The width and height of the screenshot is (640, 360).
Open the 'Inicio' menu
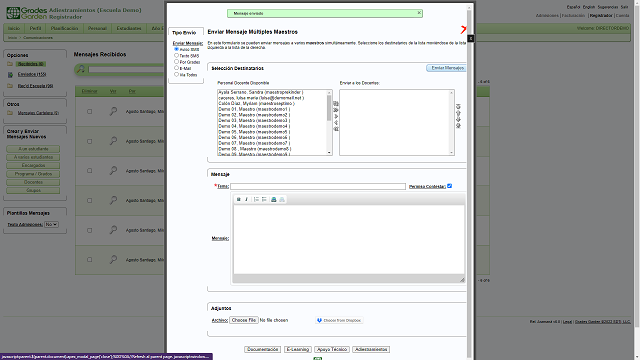(x=14, y=29)
